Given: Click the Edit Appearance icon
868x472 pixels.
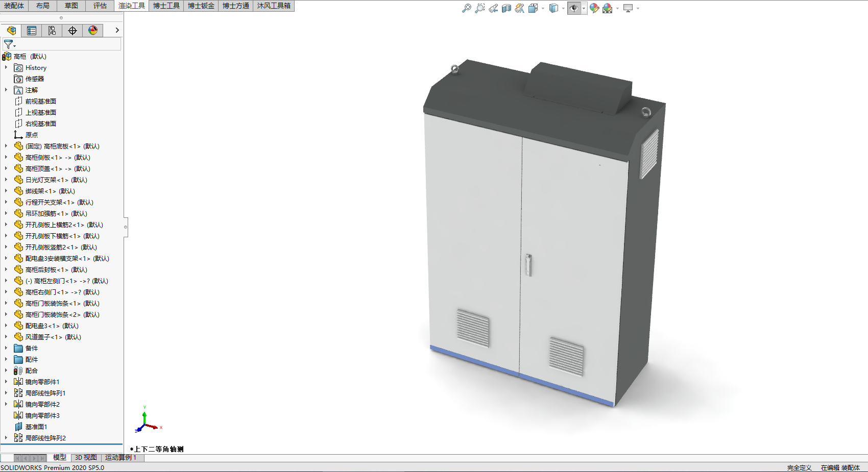Looking at the screenshot, I should (594, 8).
